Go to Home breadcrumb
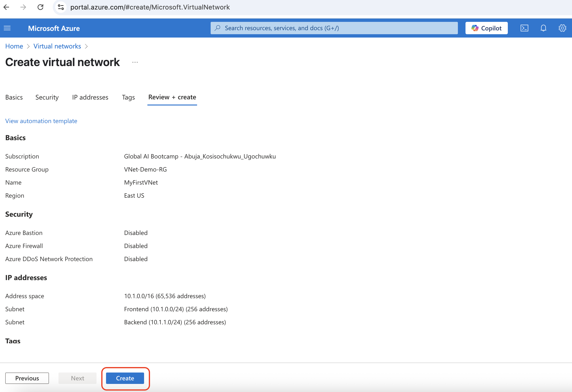This screenshot has height=392, width=572. (x=14, y=46)
